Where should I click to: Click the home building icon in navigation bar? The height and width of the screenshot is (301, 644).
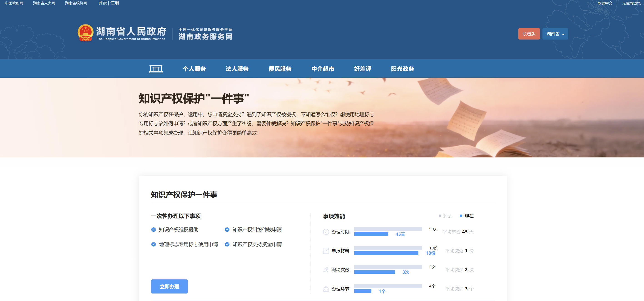tap(156, 69)
